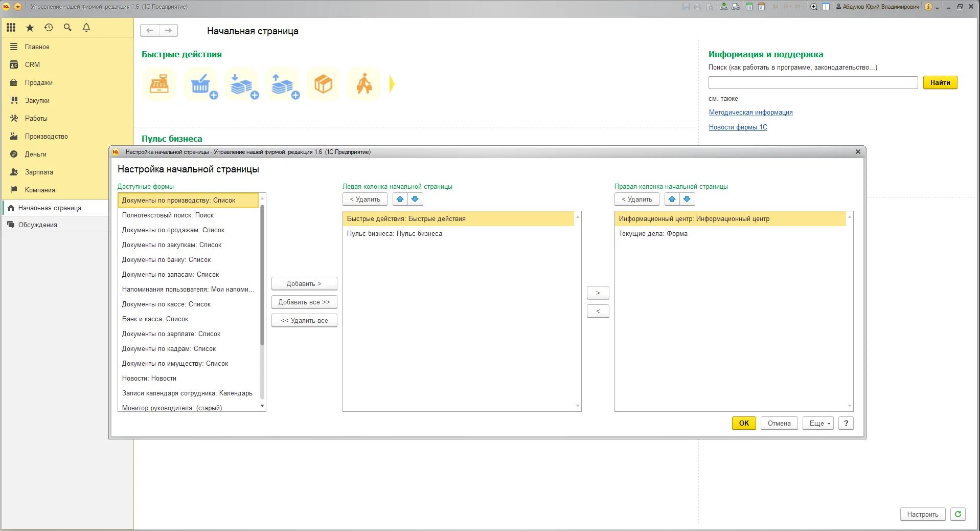
Task: Click the Отмена button
Action: click(779, 423)
